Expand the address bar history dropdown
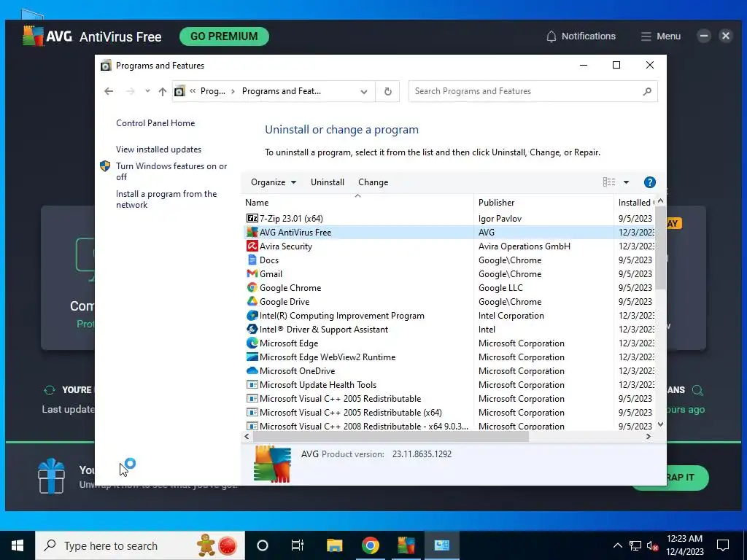 (x=364, y=91)
